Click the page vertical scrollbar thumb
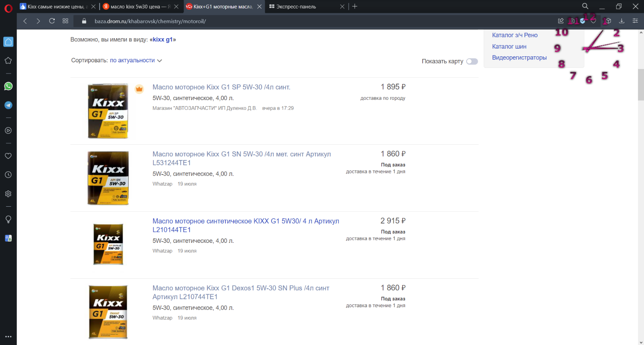Screen dimensions: 644x345 pos(641,85)
